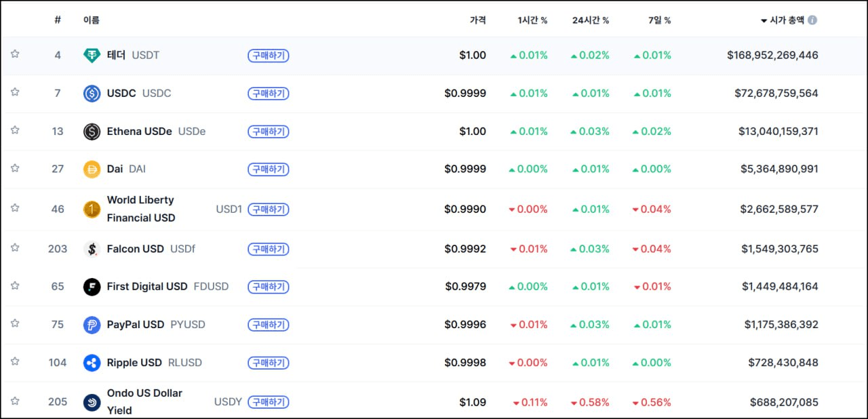868x419 pixels.
Task: Click the World Liberty Financial USD logo
Action: pyautogui.click(x=92, y=209)
